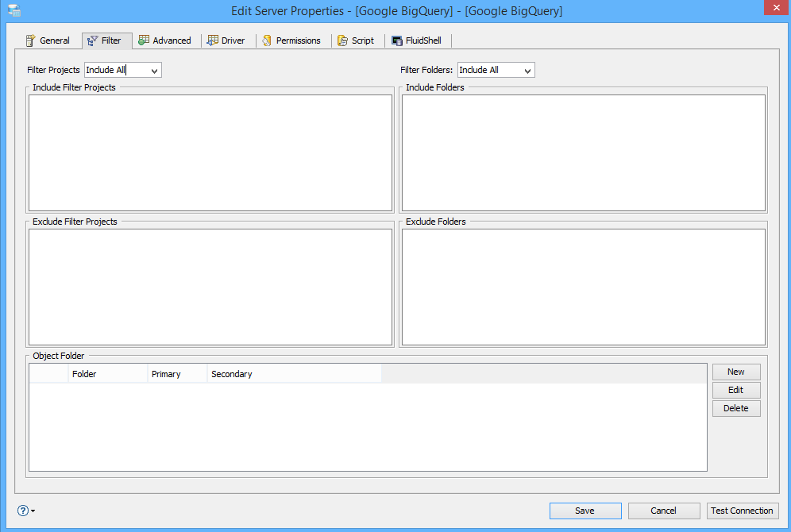The image size is (791, 532).
Task: Click the Exclude Filter Projects list box
Action: point(210,287)
